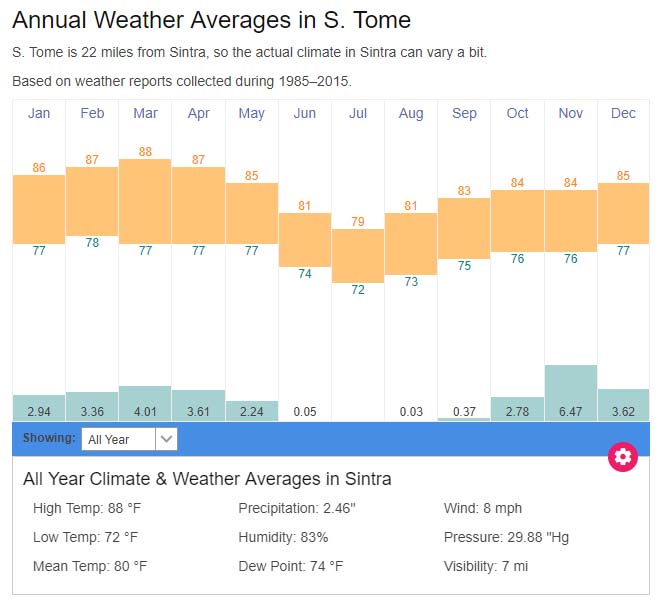Pick the Nov month header

click(x=571, y=114)
